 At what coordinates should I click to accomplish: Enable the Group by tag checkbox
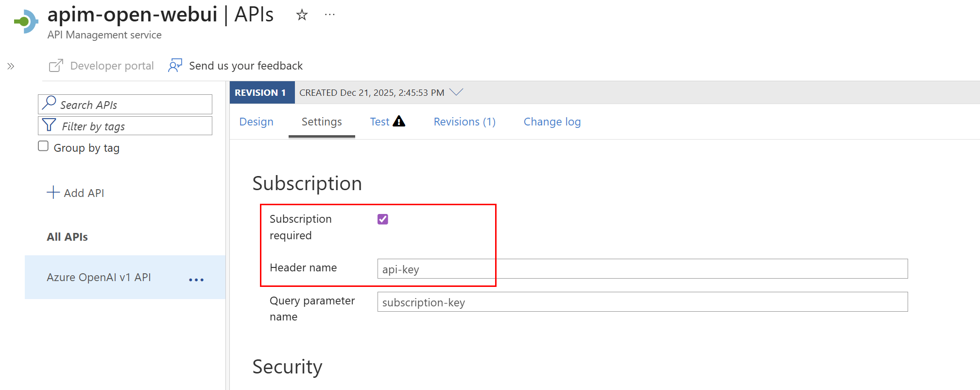click(43, 146)
